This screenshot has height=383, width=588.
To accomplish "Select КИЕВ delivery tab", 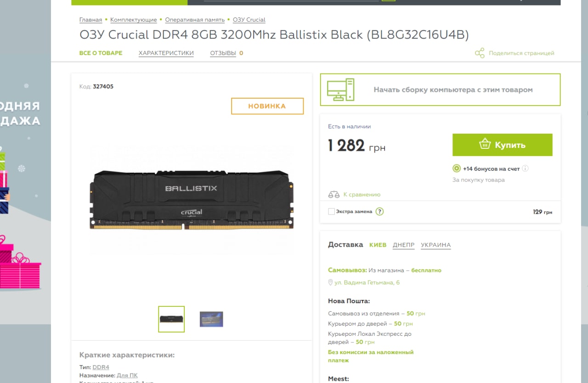I will tap(378, 245).
